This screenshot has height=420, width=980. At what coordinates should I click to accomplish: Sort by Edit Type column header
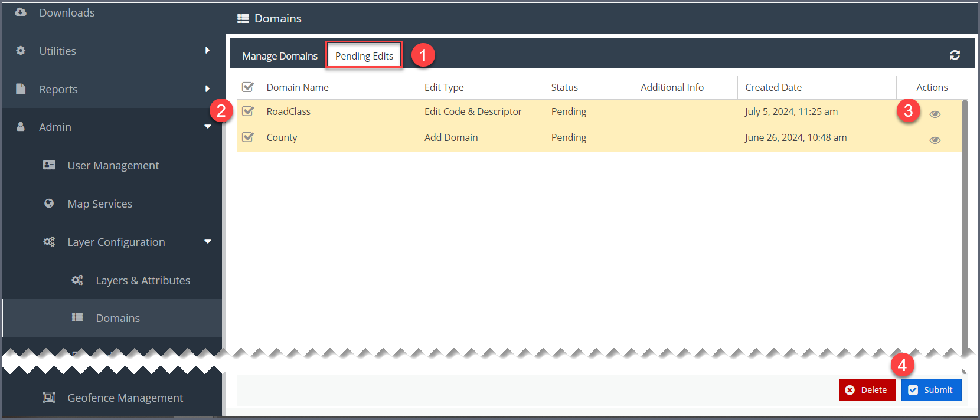[444, 87]
